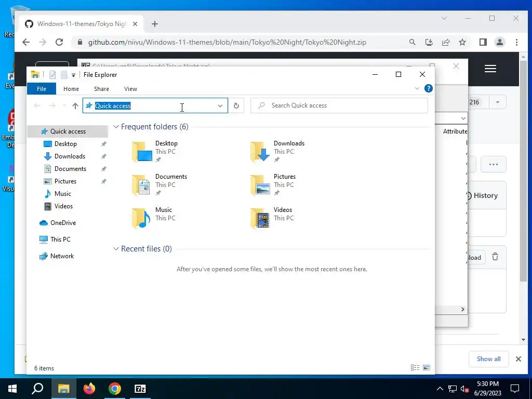Select the Documents frequent folder icon
Image resolution: width=532 pixels, height=399 pixels.
pos(142,184)
